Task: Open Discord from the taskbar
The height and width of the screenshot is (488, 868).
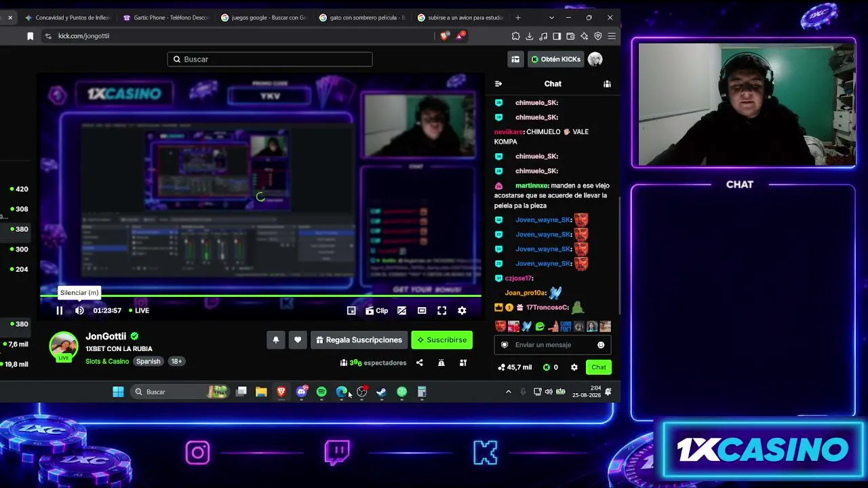Action: point(302,392)
